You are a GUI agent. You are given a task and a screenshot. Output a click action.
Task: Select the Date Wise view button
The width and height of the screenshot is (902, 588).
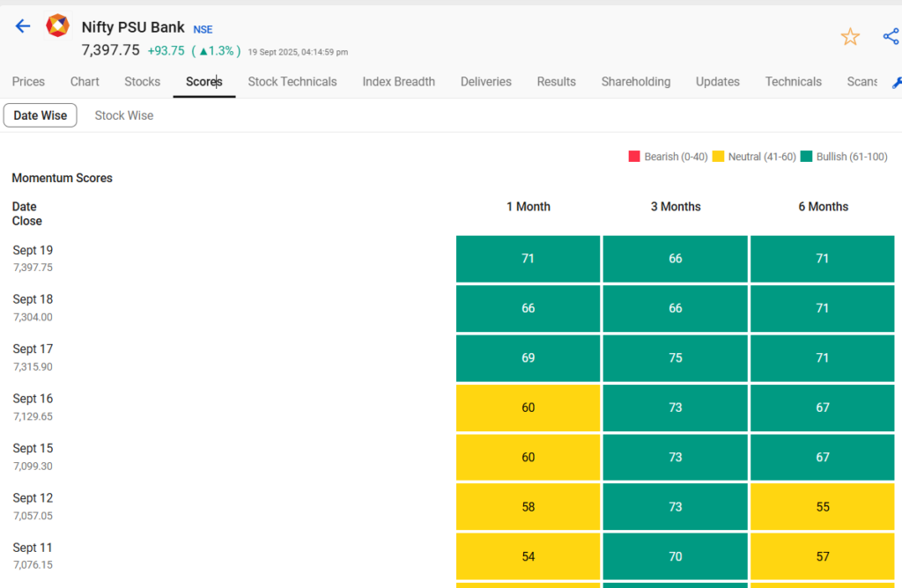click(41, 115)
